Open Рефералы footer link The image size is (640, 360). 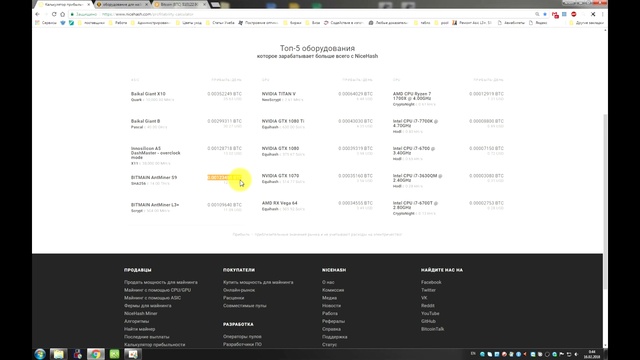click(x=333, y=321)
